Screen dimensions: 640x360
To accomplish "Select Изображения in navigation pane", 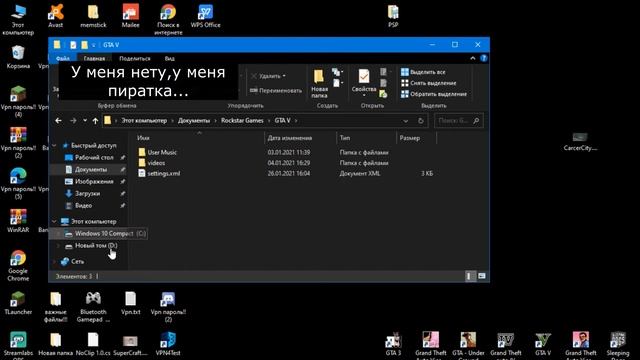I will [x=94, y=181].
